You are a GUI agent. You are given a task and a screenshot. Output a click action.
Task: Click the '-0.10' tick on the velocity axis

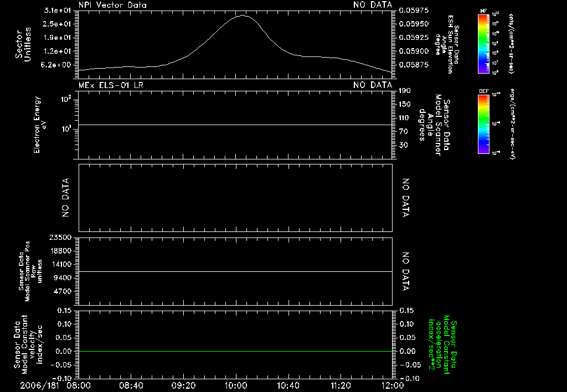point(62,378)
